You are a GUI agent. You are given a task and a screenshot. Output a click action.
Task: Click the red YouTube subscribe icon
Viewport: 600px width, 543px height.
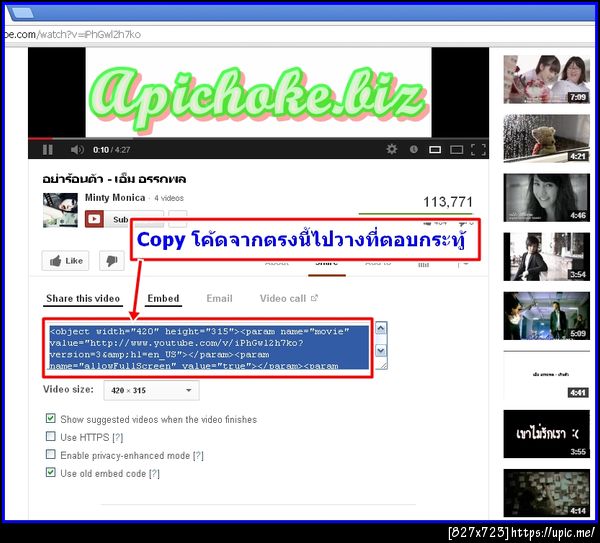pos(94,219)
